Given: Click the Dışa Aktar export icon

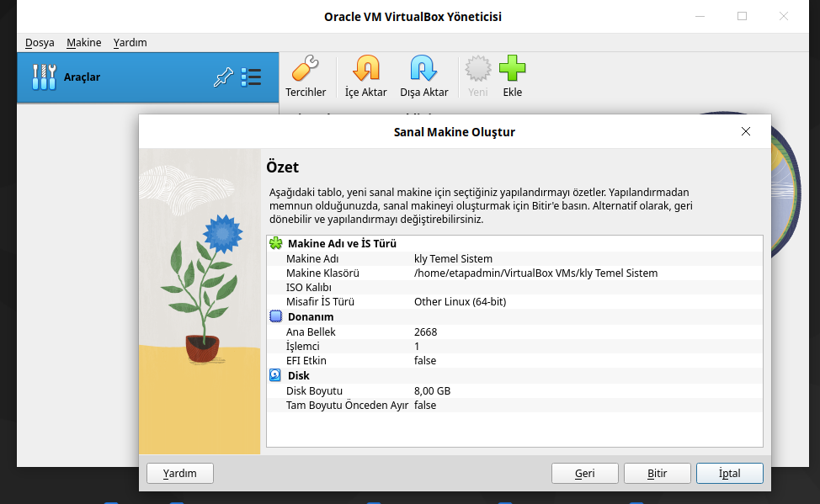Looking at the screenshot, I should pos(423,69).
